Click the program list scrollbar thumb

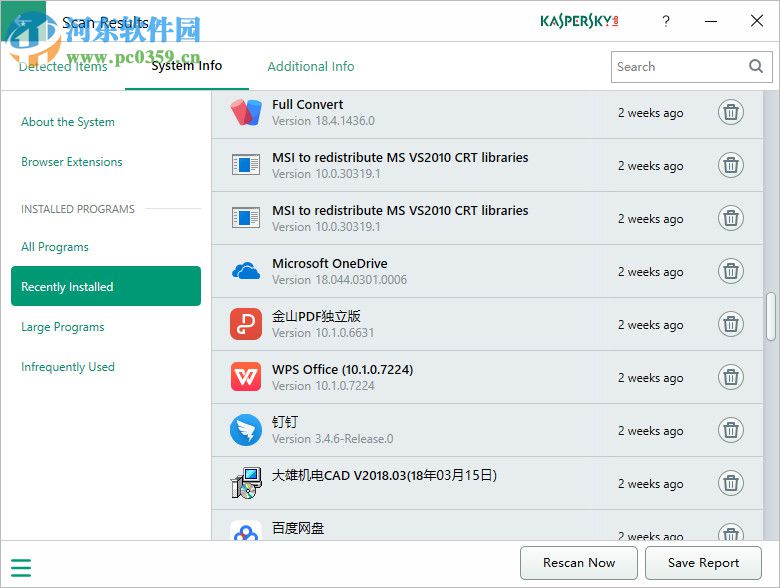point(771,317)
